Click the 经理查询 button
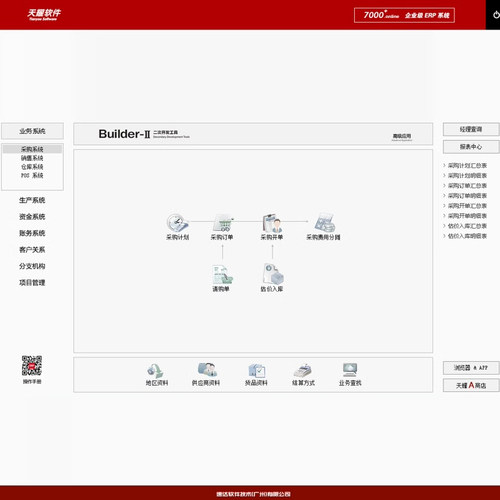Image resolution: width=500 pixels, height=500 pixels. [471, 129]
